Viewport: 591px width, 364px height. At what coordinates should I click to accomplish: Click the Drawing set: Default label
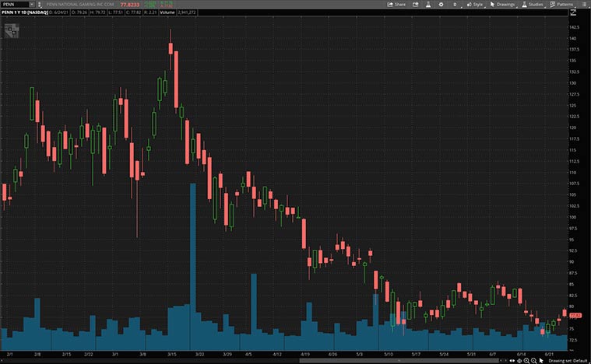click(568, 360)
